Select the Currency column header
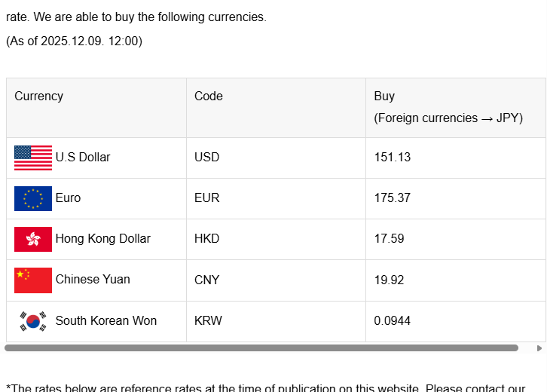This screenshot has height=392, width=547. pyautogui.click(x=38, y=96)
